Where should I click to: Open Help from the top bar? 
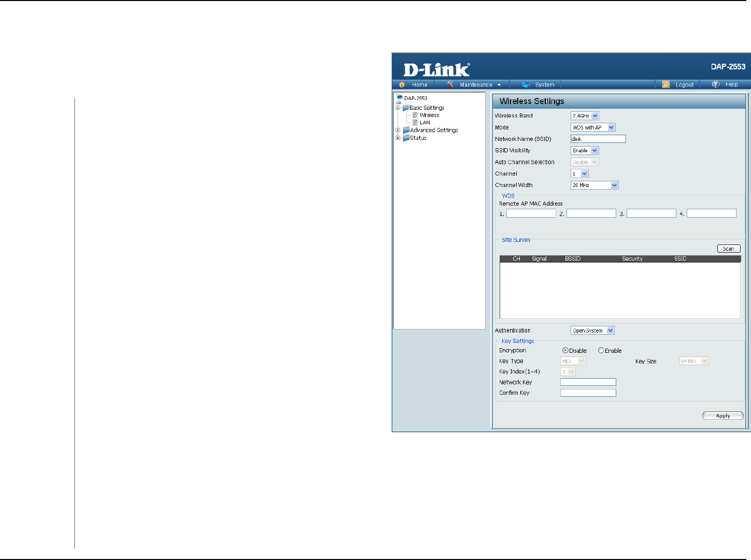pyautogui.click(x=725, y=84)
